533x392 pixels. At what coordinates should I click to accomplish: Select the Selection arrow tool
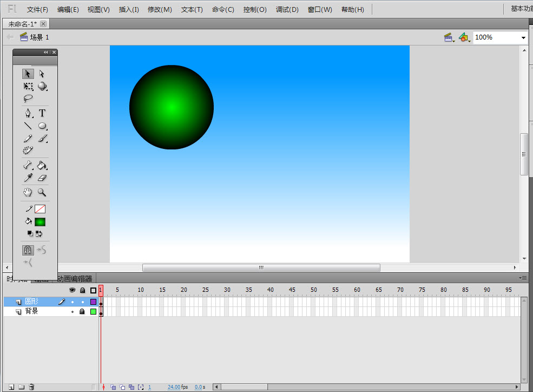click(28, 74)
